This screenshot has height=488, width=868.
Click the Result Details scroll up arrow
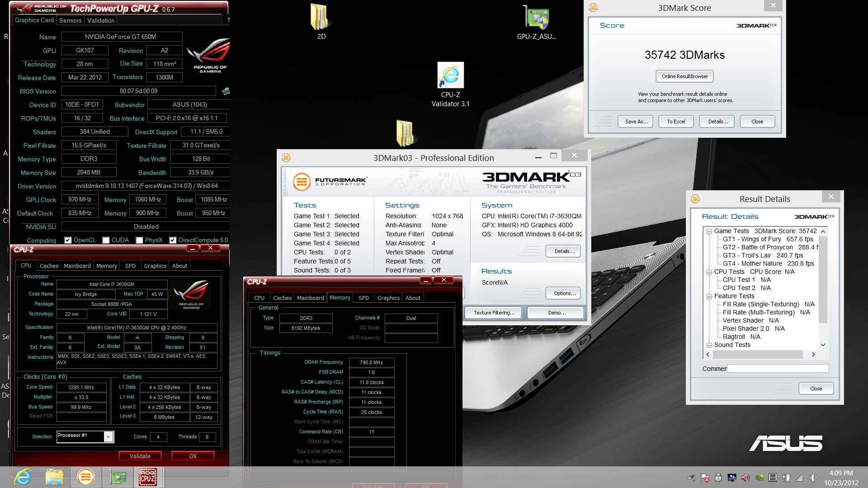pyautogui.click(x=823, y=231)
